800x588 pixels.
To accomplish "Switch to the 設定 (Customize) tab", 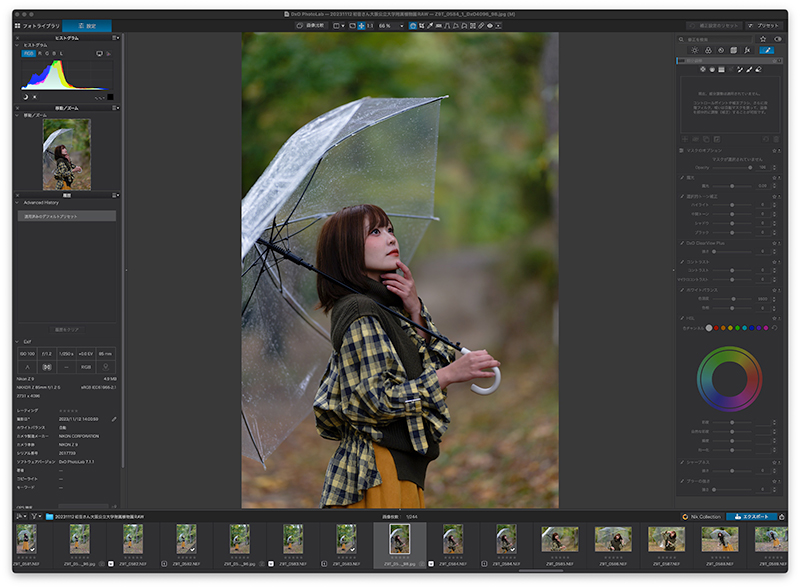I will click(x=87, y=26).
